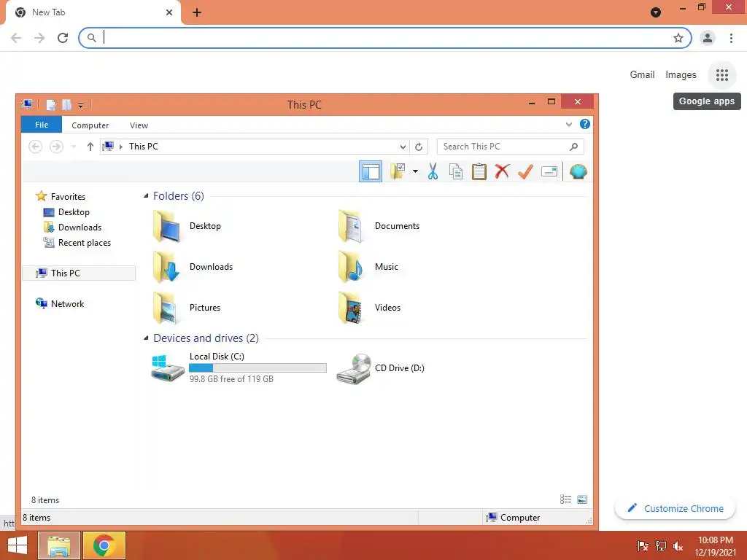Select the Desktop folder icon

coord(167,226)
